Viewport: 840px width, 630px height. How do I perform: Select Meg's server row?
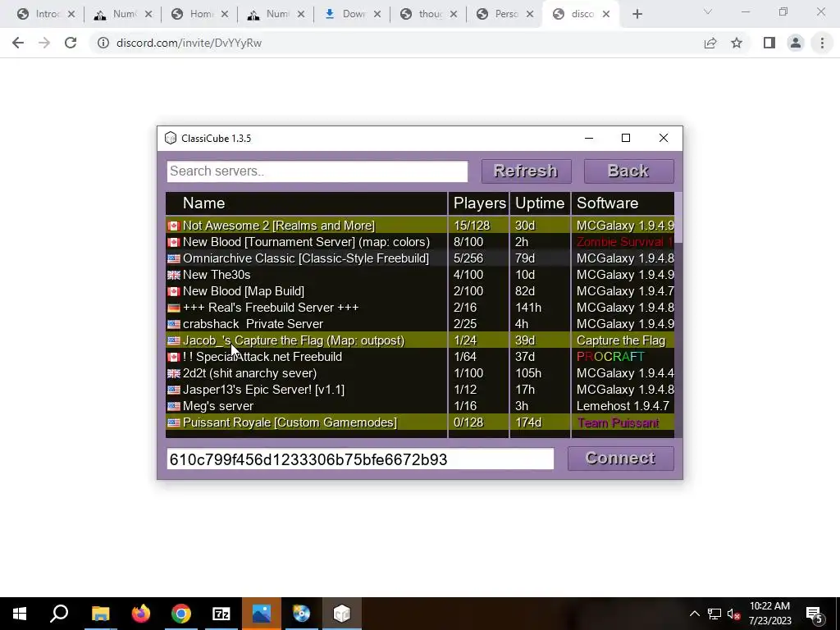(420, 406)
